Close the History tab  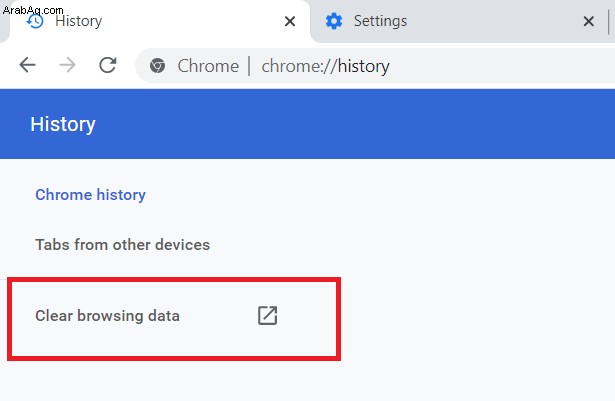290,21
